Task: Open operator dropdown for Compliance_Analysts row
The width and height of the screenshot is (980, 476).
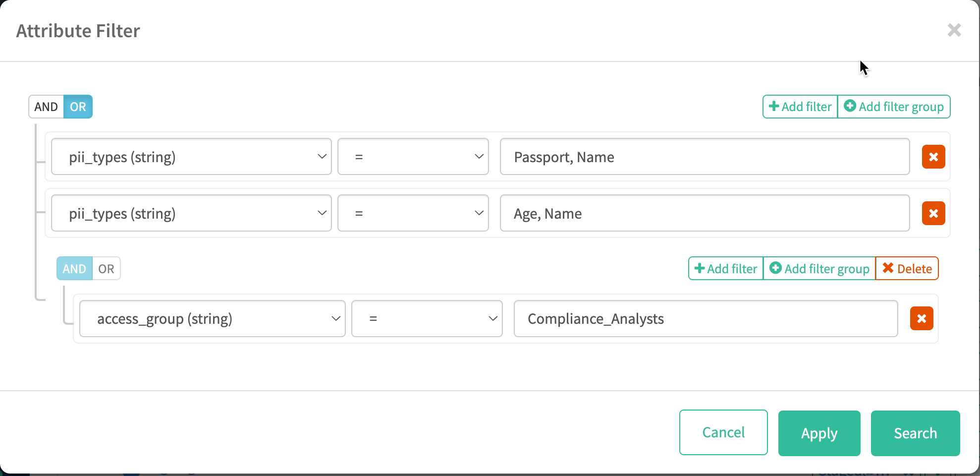Action: [427, 318]
